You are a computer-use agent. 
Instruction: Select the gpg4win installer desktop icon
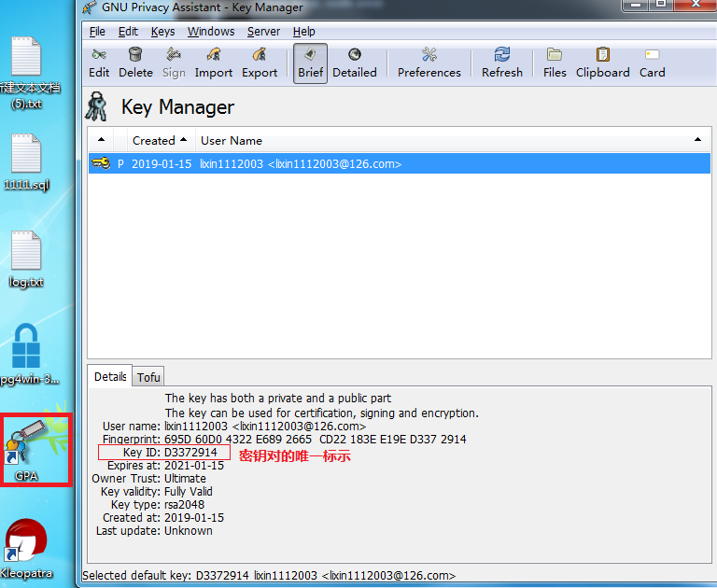(x=27, y=355)
